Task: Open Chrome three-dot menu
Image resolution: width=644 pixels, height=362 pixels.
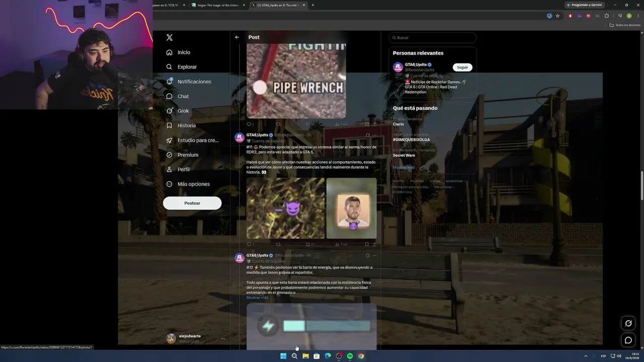Action: tap(637, 16)
